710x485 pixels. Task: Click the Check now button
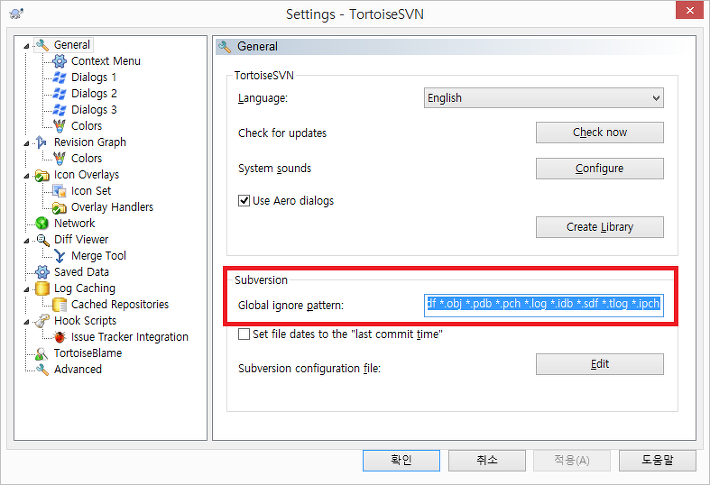600,132
